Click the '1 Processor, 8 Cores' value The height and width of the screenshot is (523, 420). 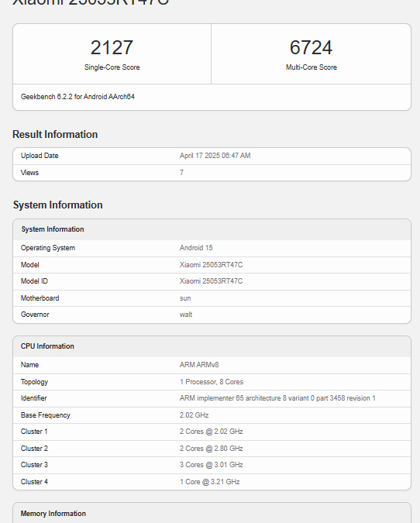(x=212, y=382)
